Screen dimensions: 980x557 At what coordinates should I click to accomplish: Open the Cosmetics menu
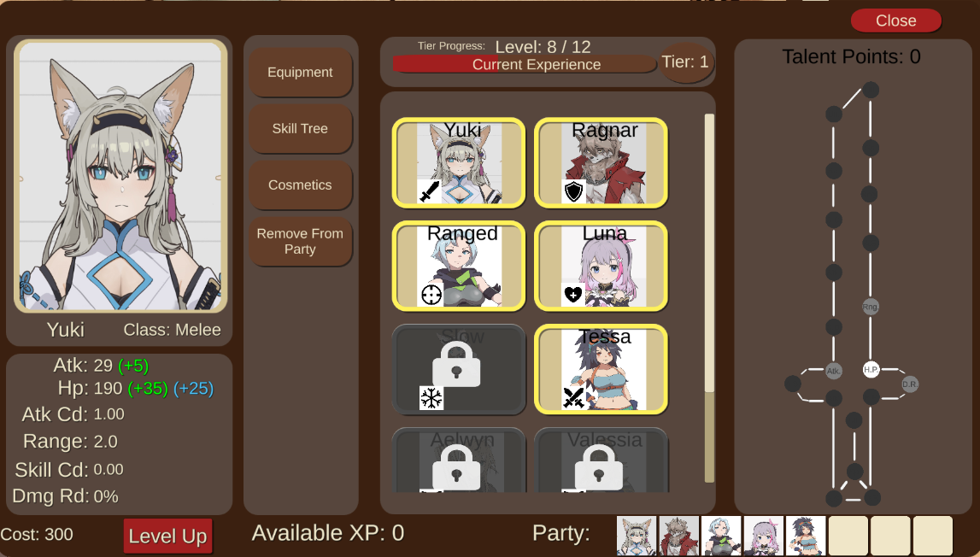point(300,185)
